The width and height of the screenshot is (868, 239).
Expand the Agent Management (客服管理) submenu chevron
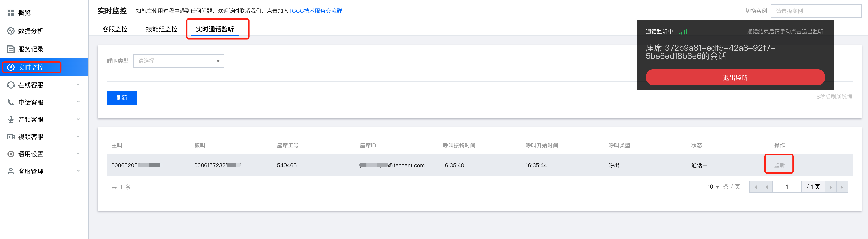coord(78,171)
